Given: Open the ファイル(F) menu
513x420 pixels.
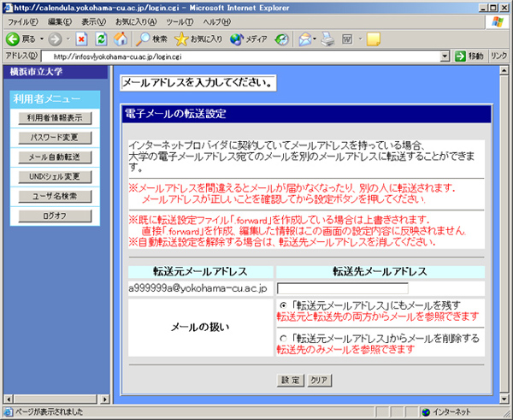Looking at the screenshot, I should [23, 21].
